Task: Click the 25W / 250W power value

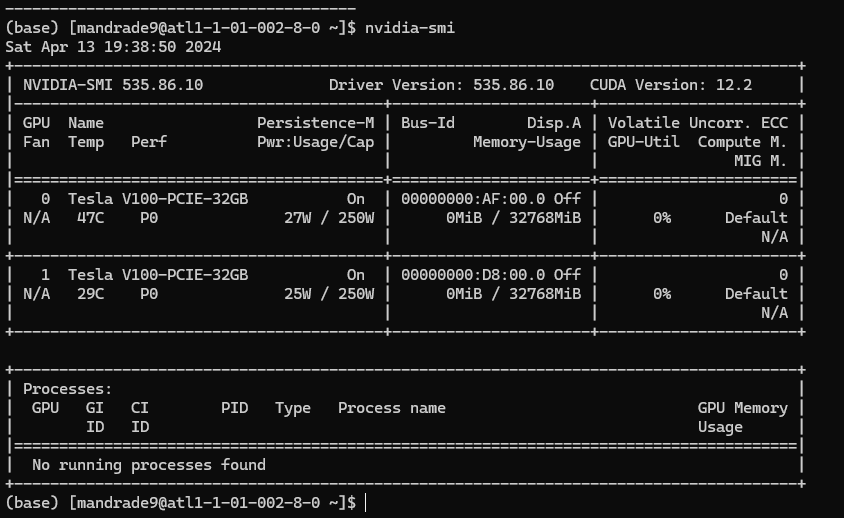Action: coord(329,294)
